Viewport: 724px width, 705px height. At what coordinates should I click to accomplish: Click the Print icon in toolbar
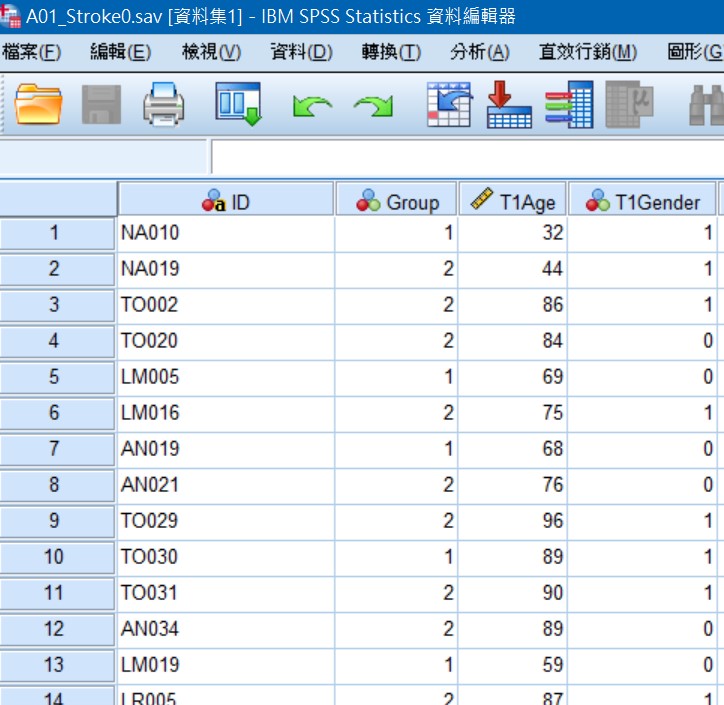click(163, 104)
